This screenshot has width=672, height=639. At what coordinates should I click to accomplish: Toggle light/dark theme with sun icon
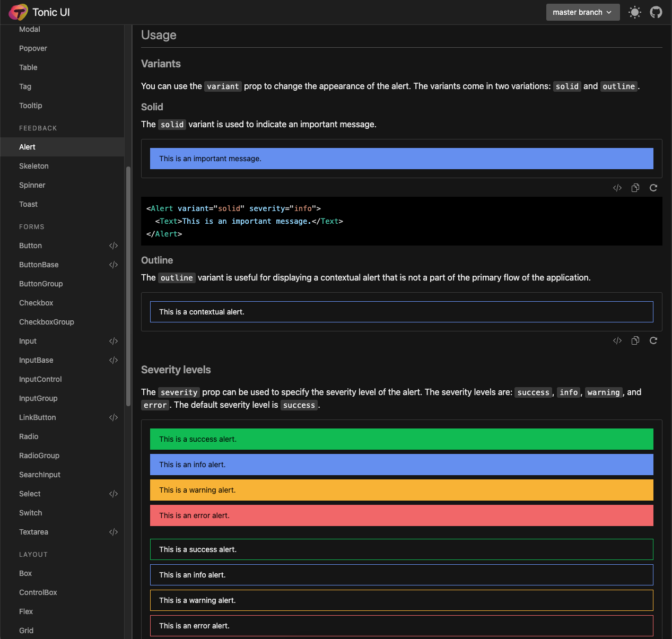click(634, 12)
